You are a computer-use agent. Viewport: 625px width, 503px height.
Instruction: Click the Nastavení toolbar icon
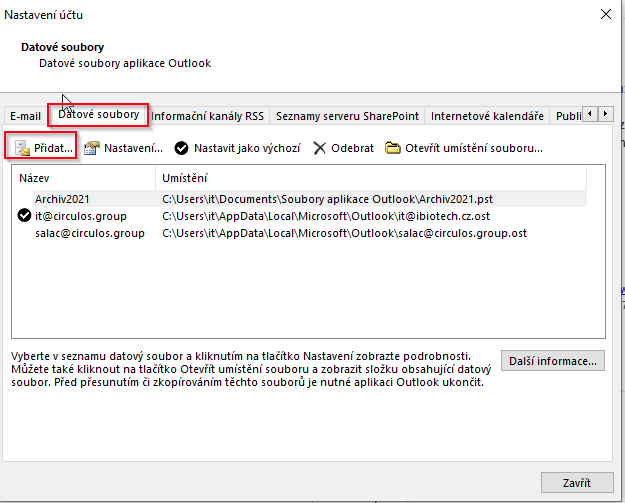(92, 148)
